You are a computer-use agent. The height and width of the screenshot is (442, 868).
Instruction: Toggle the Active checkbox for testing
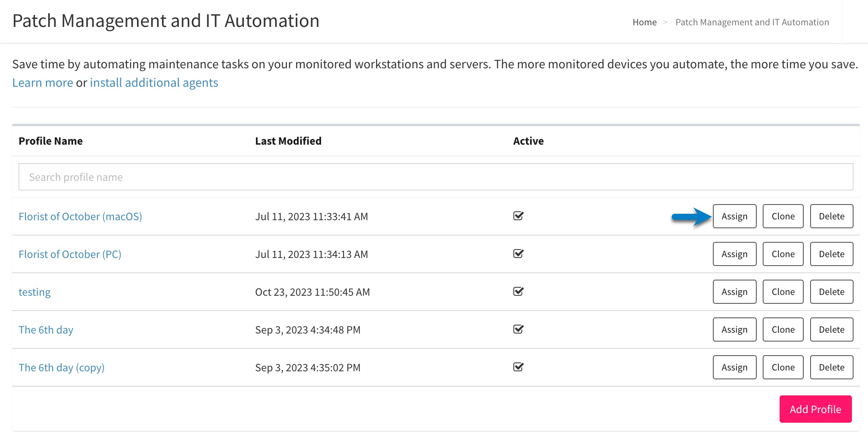tap(518, 292)
